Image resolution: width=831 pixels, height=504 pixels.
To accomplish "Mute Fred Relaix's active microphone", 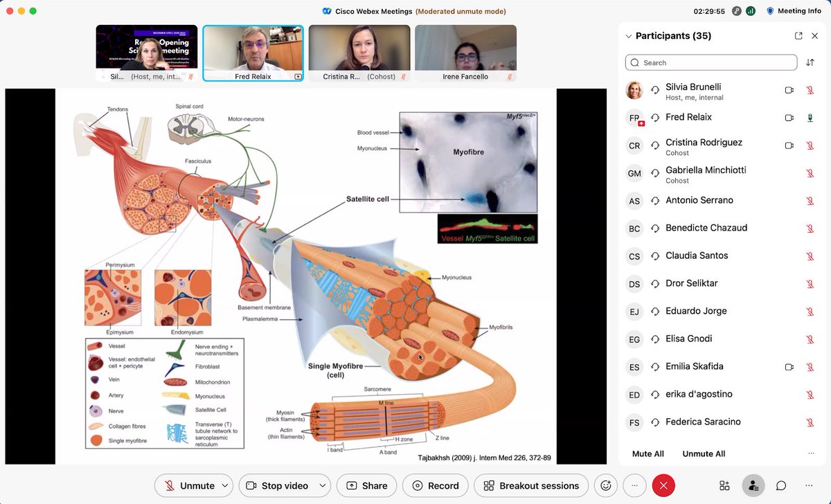I will coord(810,118).
